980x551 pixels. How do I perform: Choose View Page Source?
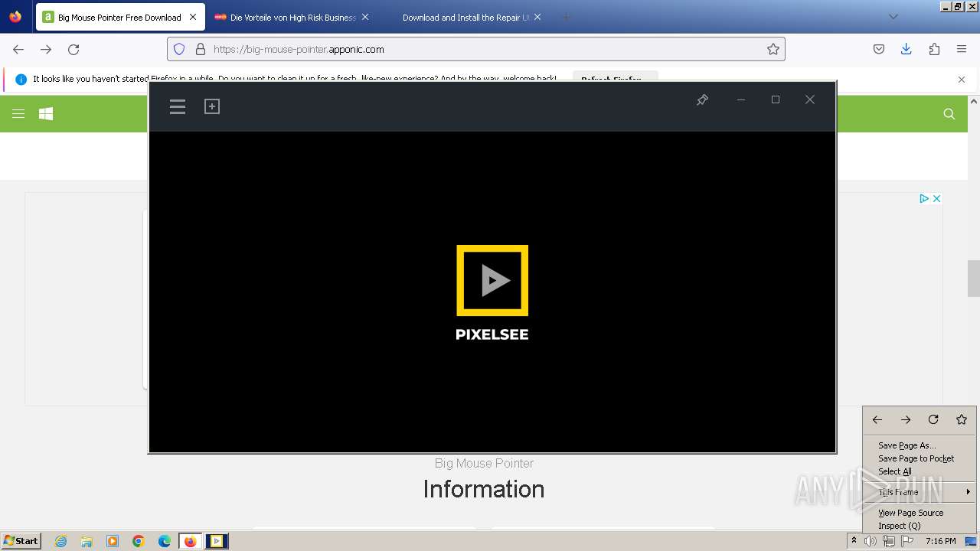click(x=919, y=513)
